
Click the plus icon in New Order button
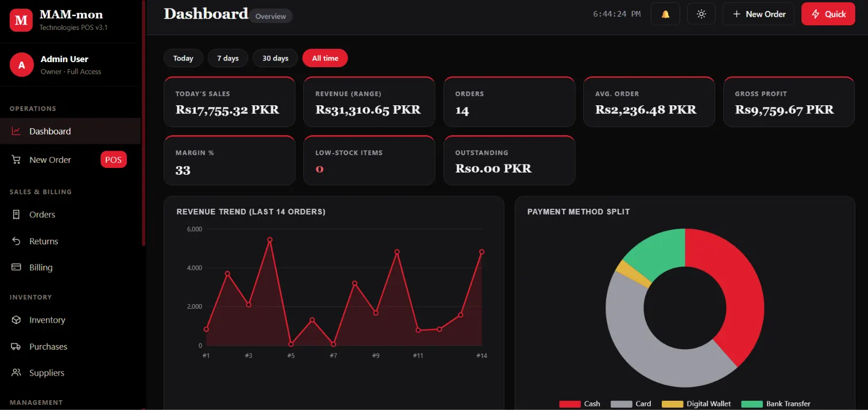click(736, 14)
